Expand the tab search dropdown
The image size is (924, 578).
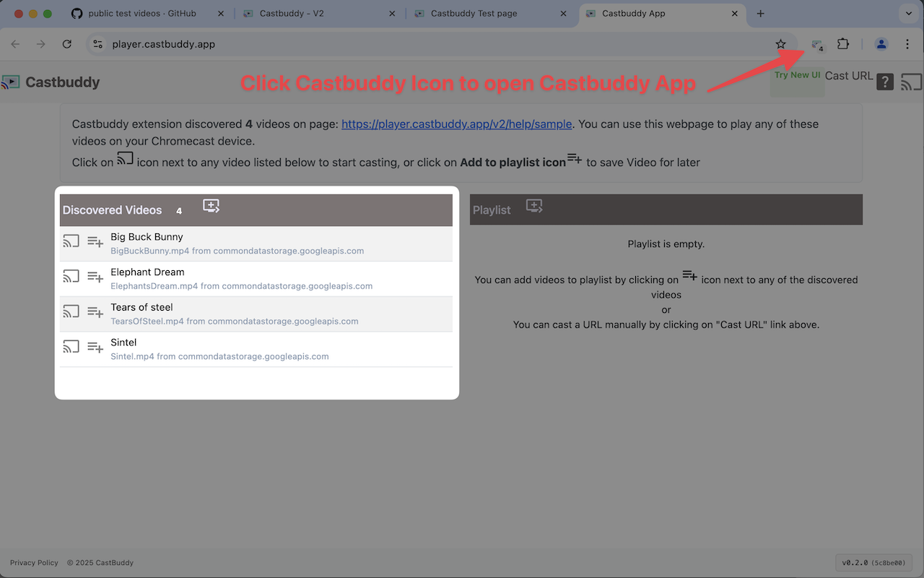pyautogui.click(x=908, y=13)
